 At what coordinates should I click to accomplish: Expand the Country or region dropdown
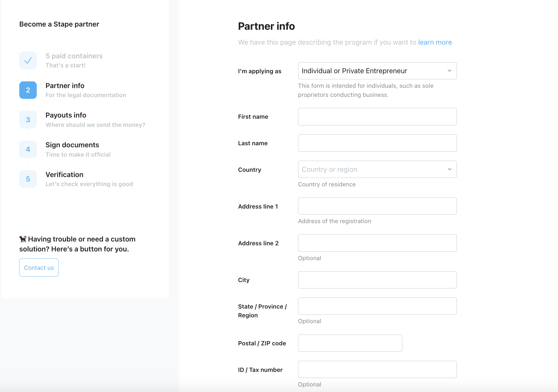click(x=377, y=169)
